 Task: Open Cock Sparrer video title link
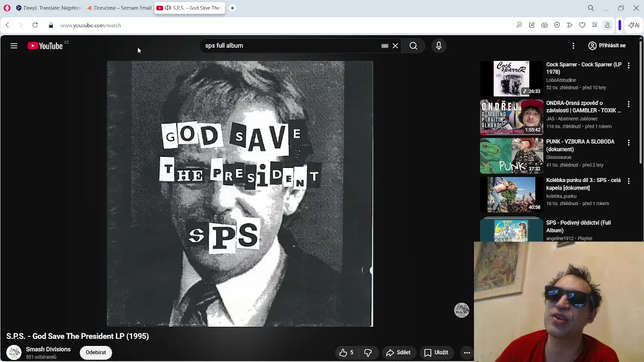tap(584, 68)
